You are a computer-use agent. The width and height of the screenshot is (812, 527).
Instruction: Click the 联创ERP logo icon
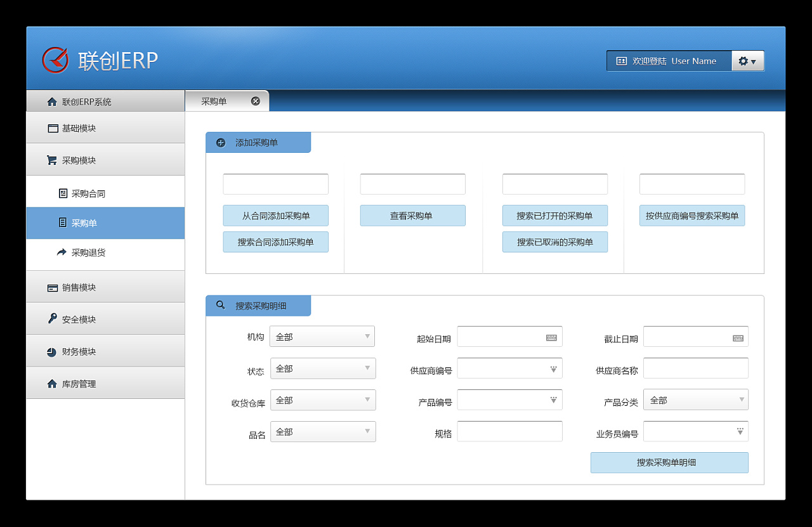(x=55, y=58)
